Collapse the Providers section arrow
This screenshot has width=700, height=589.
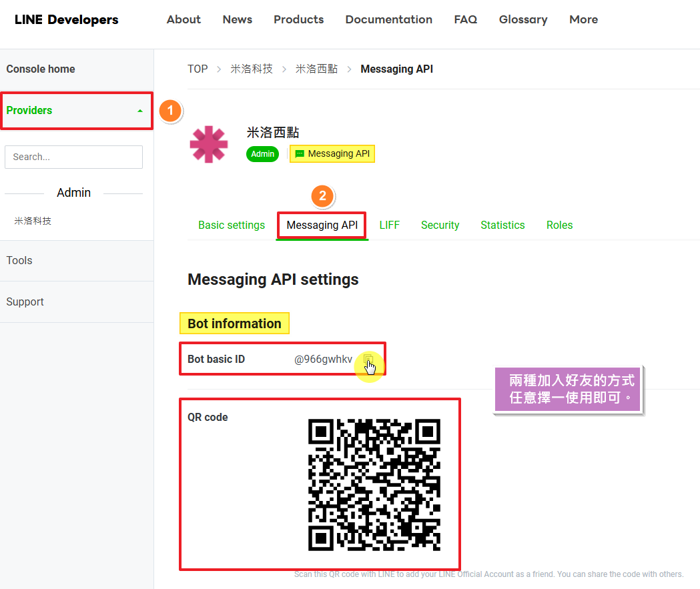pyautogui.click(x=139, y=111)
